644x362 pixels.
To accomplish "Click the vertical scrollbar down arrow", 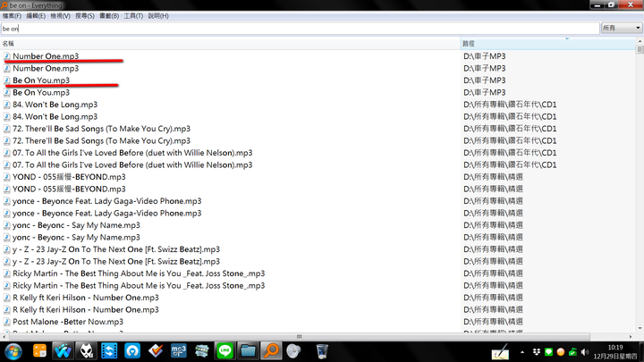I will [x=640, y=328].
